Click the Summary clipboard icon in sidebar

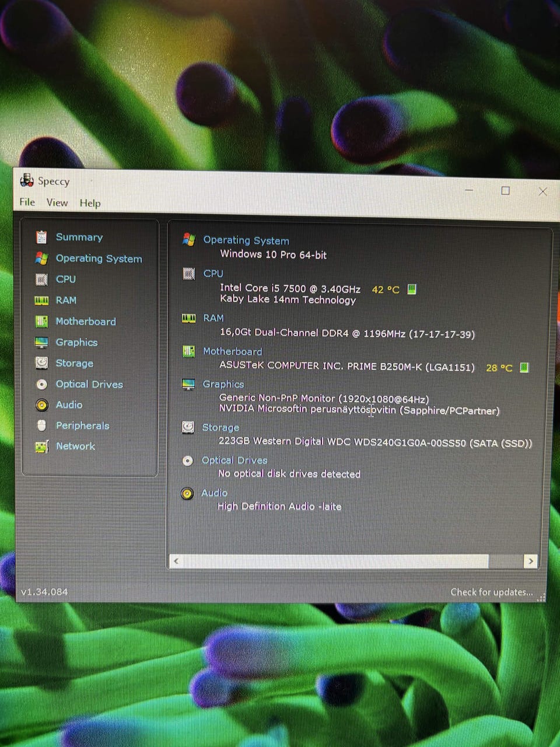click(41, 237)
